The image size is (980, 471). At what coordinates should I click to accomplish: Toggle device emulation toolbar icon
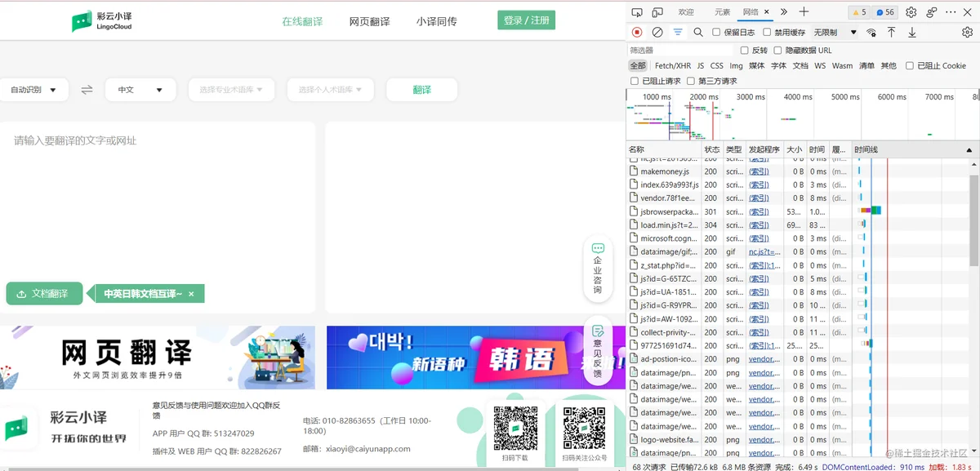tap(658, 12)
